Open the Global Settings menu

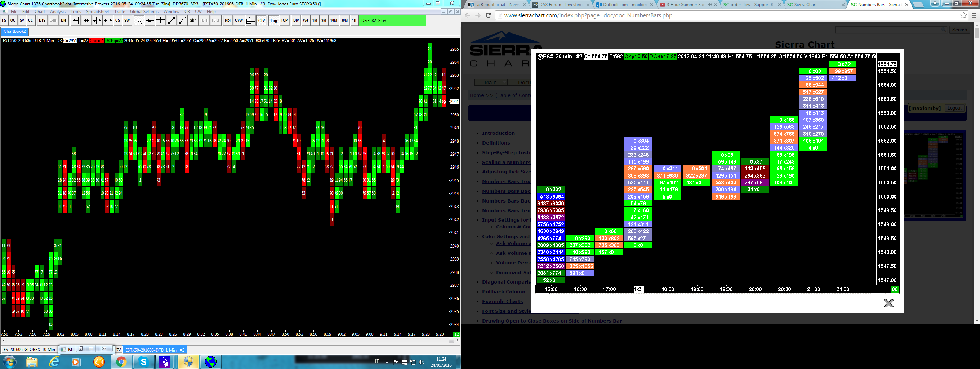coord(144,12)
